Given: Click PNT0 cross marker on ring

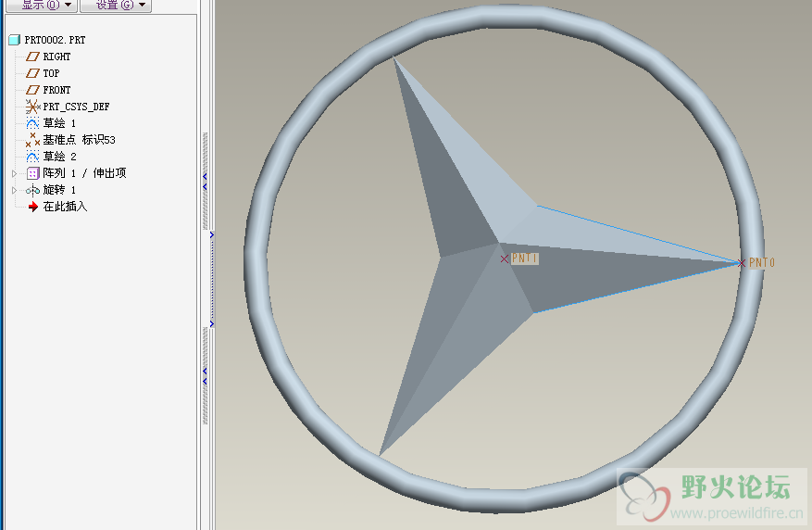Looking at the screenshot, I should [741, 263].
